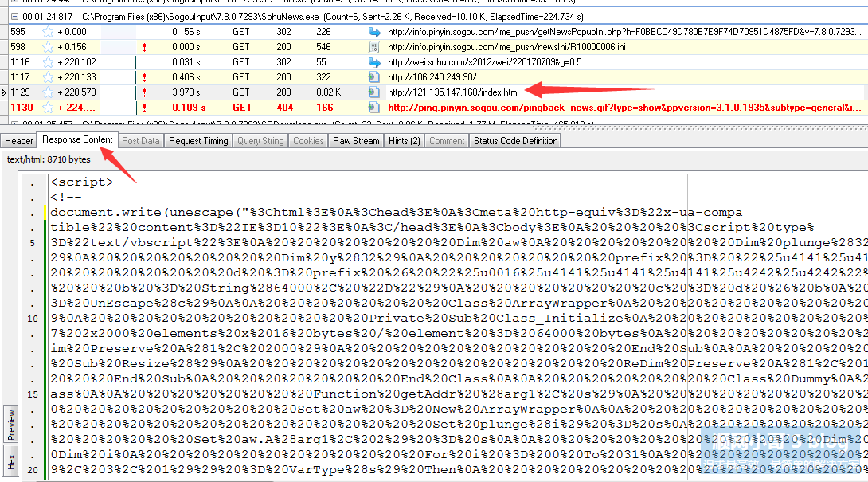Click the page icon for 121.135.147.160/index.html
868x482 pixels.
(x=374, y=92)
